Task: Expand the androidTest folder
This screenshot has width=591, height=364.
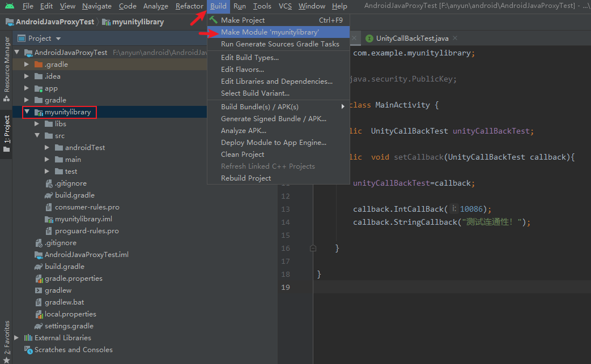Action: 46,148
